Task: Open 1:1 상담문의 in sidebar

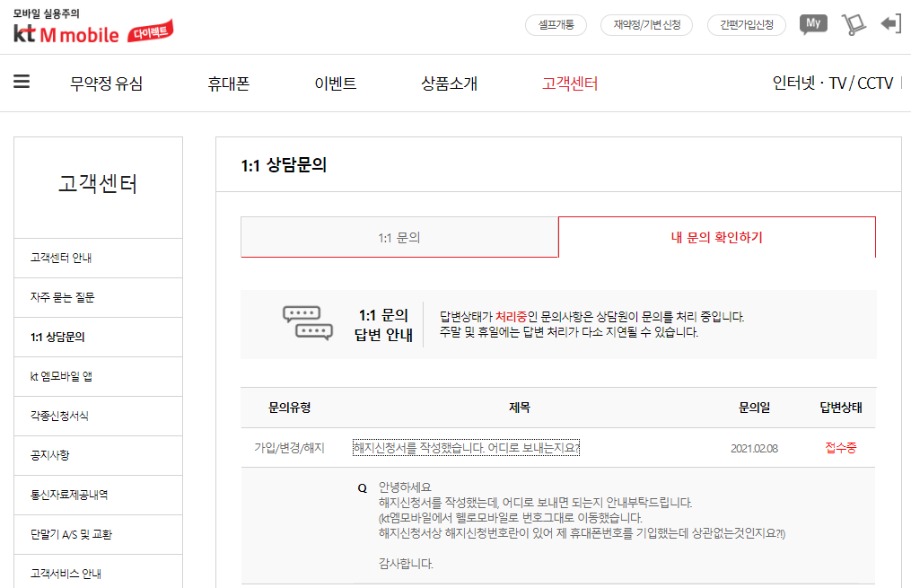Action: (98, 337)
